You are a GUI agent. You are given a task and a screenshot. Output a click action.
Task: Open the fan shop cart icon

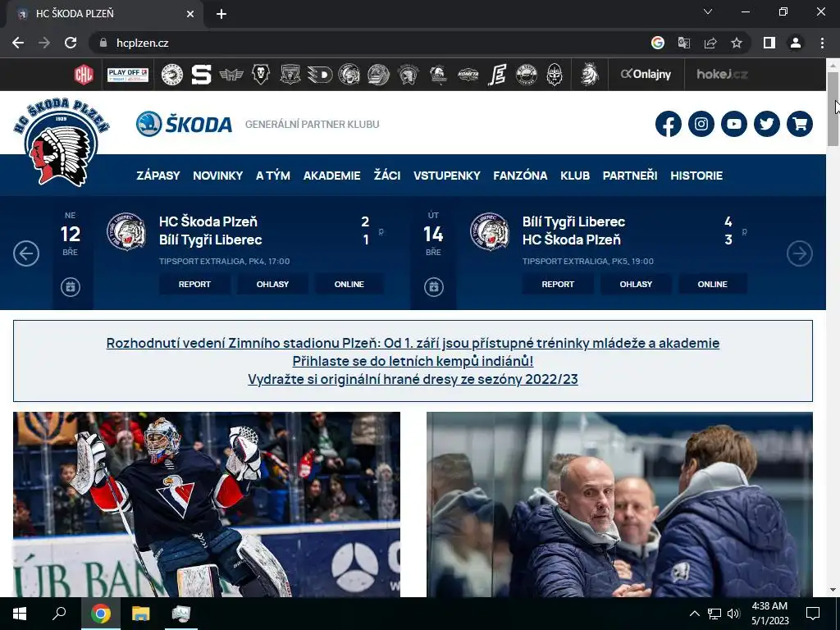[x=800, y=124]
